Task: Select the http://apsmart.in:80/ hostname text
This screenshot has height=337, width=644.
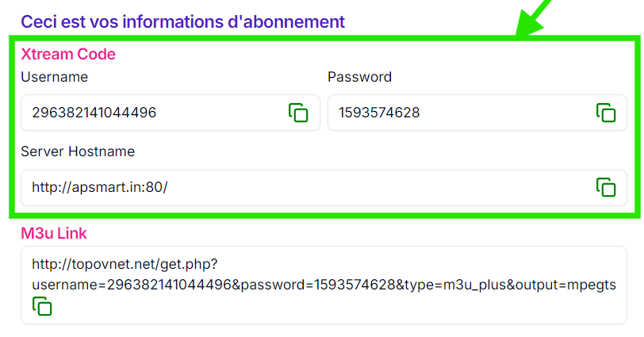Action: click(x=100, y=187)
